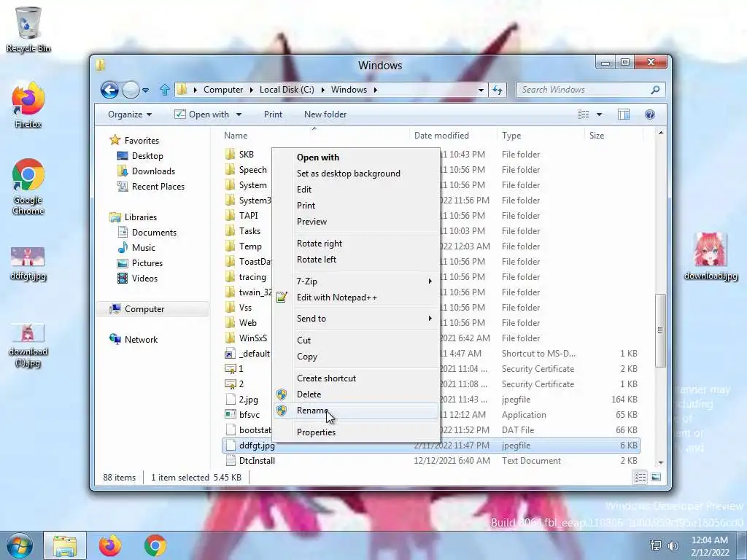Screen dimensions: 747x560
Task: Choose Copy from context menu
Action: coord(355,356)
